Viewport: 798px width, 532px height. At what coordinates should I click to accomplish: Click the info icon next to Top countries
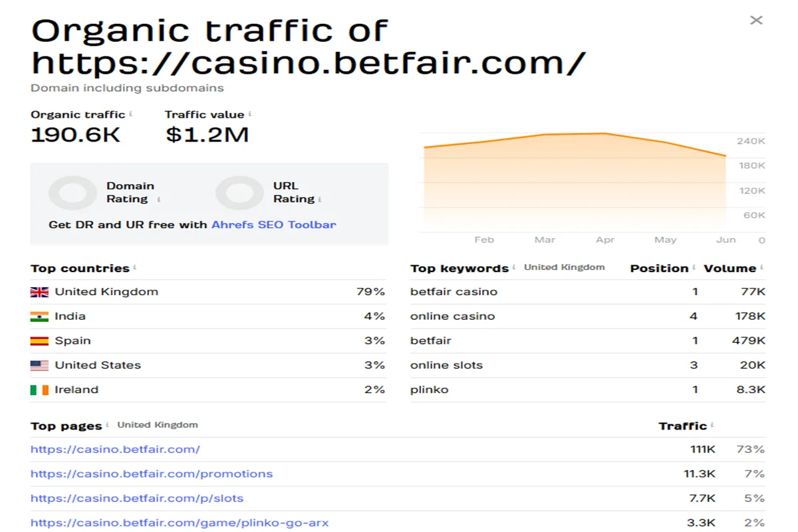134,268
